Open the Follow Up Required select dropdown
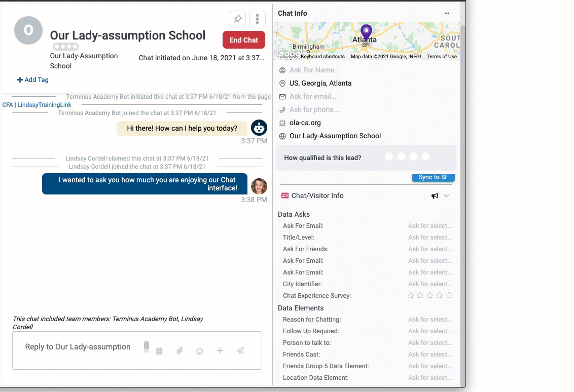The width and height of the screenshot is (574, 392). tap(430, 331)
